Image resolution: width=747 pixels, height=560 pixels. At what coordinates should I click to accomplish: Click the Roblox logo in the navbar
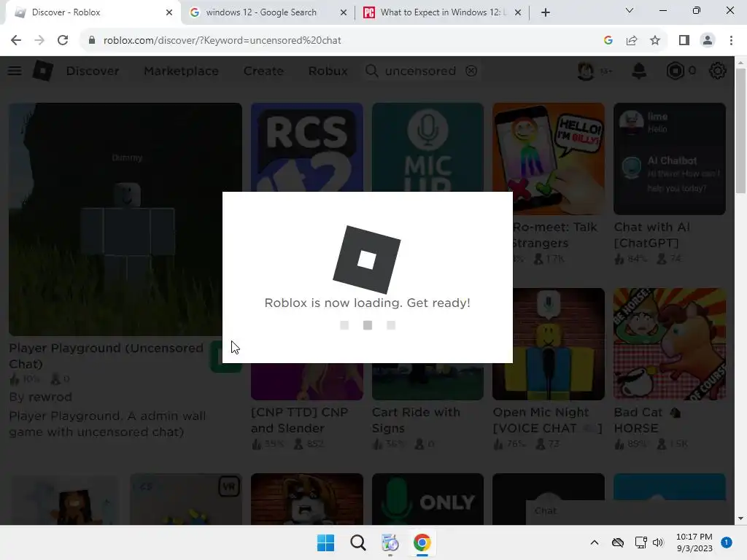(x=43, y=71)
